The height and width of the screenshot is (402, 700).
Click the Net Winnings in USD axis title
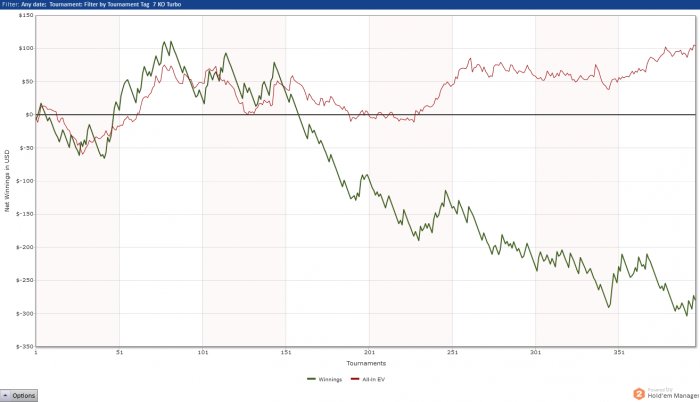pyautogui.click(x=7, y=181)
